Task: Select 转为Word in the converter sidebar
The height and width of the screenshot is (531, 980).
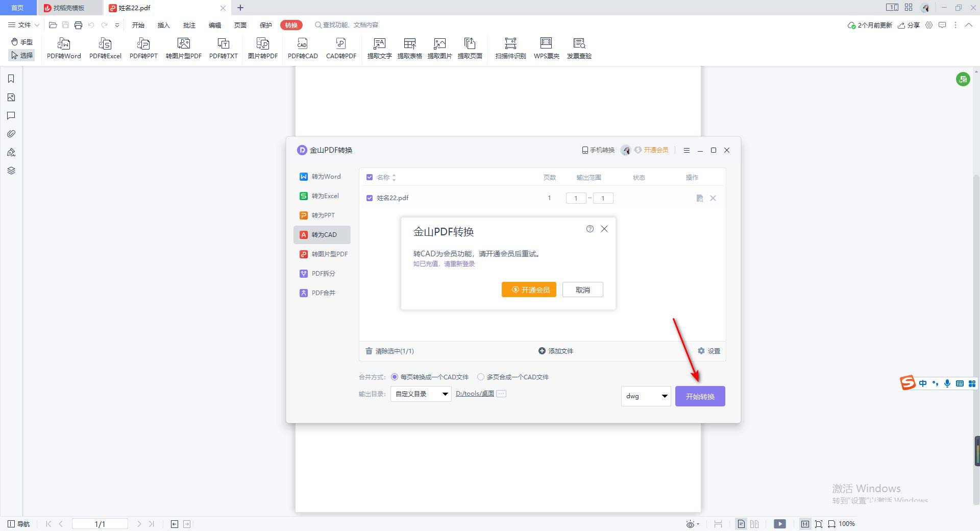Action: tap(322, 177)
